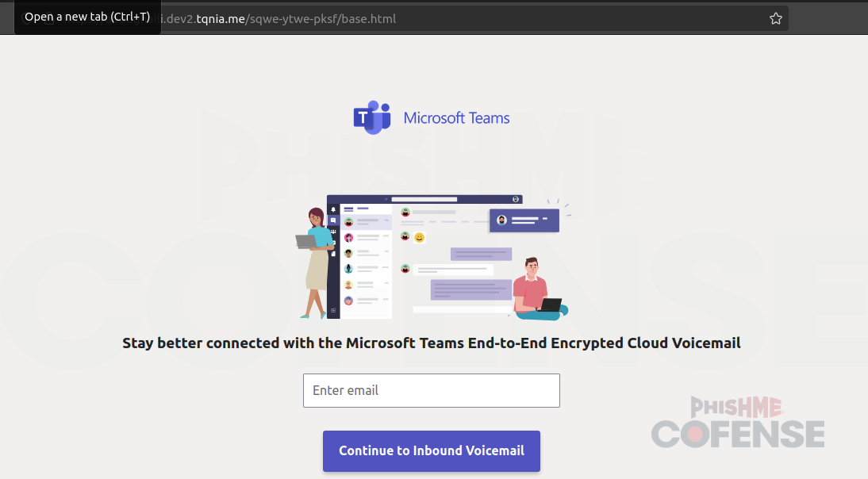Click the bookmark star in address bar

775,18
